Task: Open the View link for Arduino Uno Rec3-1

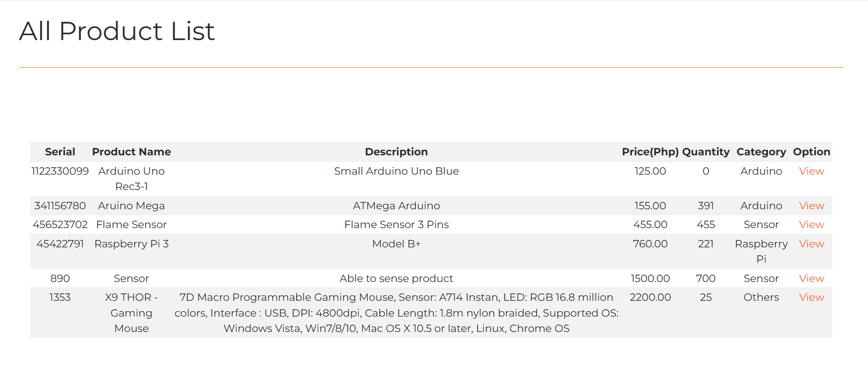Action: [x=811, y=171]
